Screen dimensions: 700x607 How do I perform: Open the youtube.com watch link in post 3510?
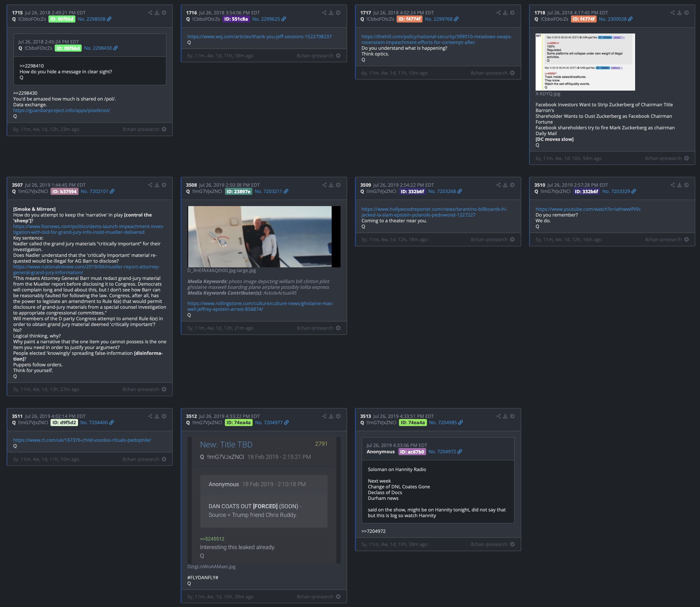pos(588,209)
